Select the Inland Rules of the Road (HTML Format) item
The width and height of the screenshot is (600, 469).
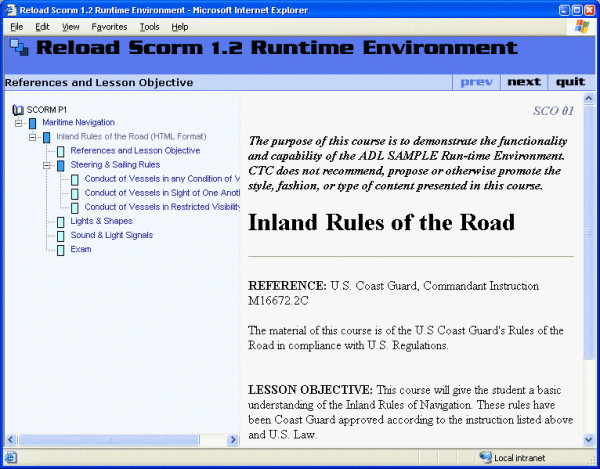coord(131,137)
